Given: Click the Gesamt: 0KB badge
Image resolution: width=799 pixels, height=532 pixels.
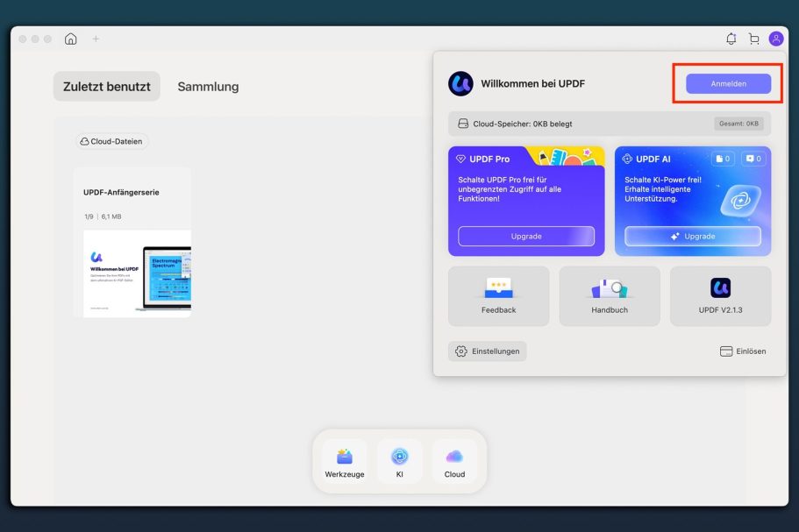Looking at the screenshot, I should [738, 124].
